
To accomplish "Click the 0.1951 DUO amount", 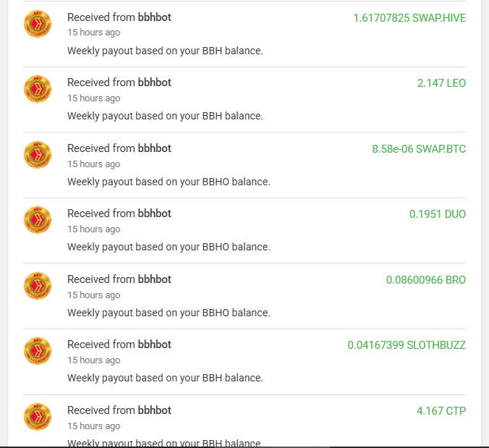I will coord(438,214).
